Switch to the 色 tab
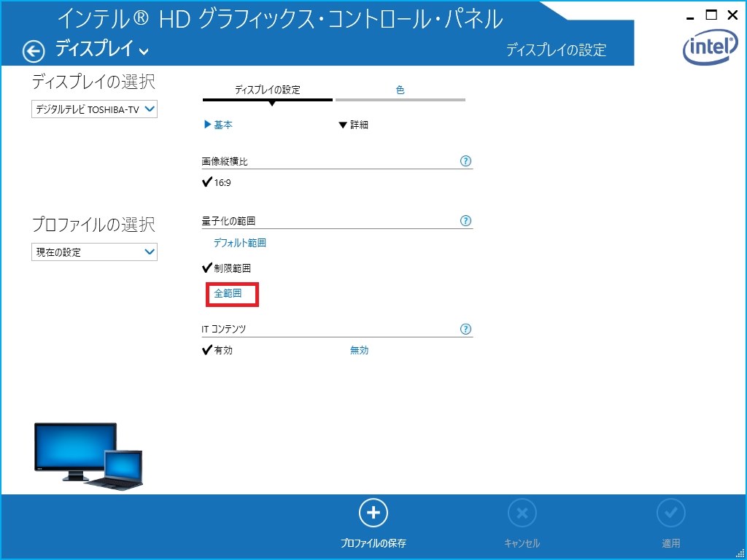747x560 pixels. coord(400,90)
